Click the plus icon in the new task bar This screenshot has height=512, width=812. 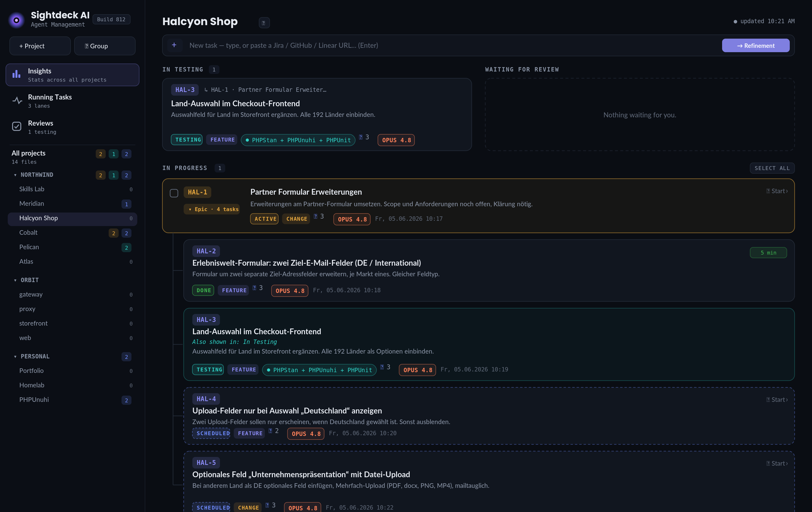pos(174,45)
